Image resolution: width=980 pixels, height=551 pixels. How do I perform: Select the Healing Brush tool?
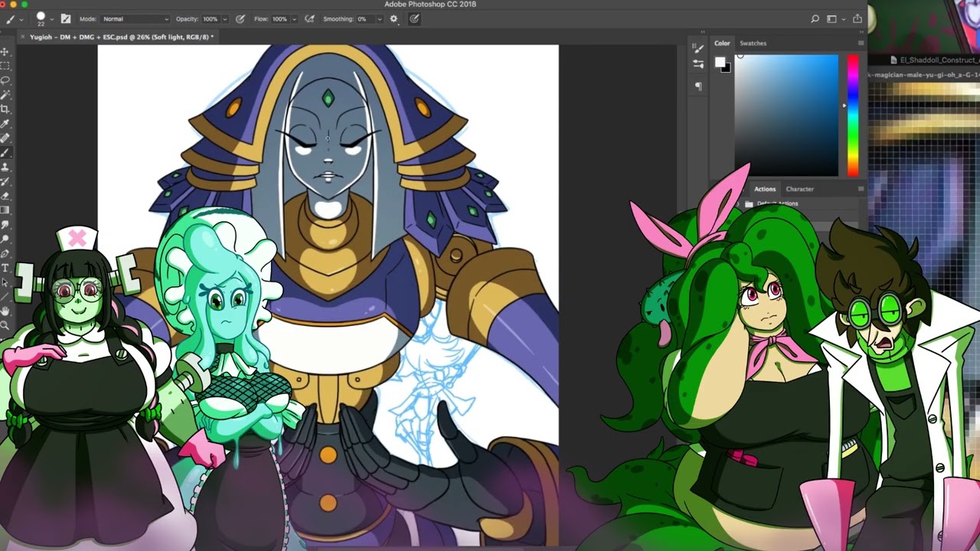click(5, 139)
